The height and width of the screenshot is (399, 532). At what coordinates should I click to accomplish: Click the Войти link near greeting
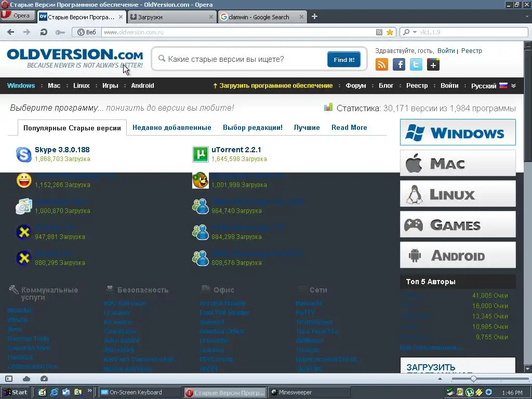(x=446, y=51)
